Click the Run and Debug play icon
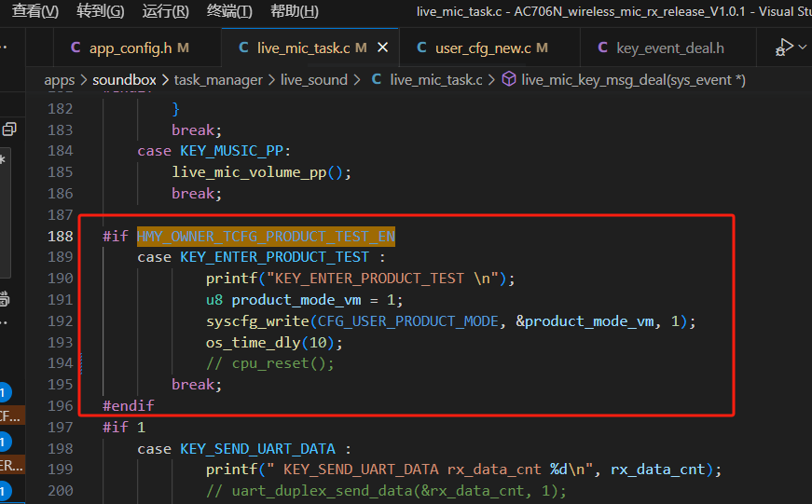Image resolution: width=812 pixels, height=504 pixels. (x=784, y=48)
